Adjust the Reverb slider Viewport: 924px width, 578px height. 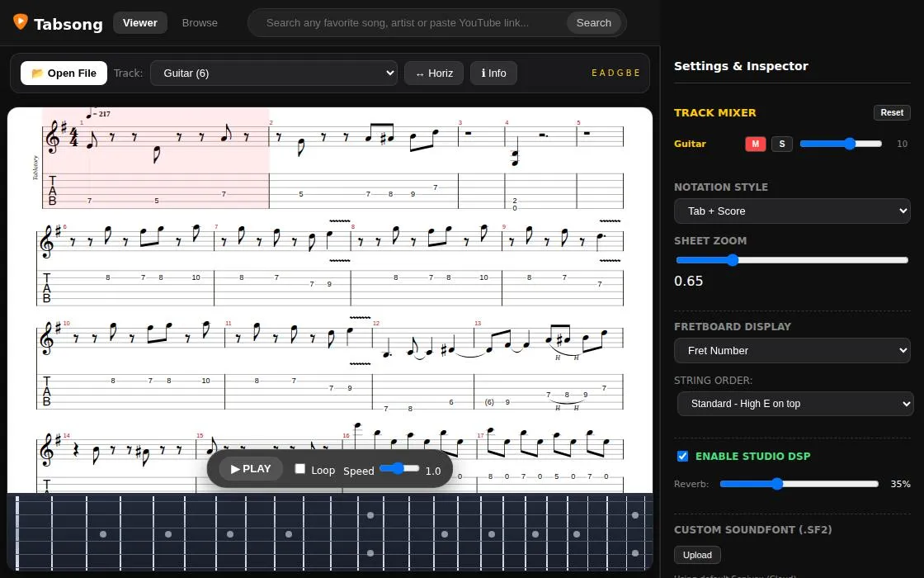coord(799,484)
